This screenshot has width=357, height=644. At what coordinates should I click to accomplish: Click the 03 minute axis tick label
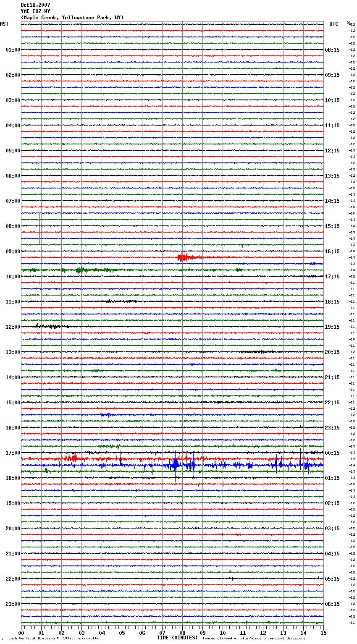click(x=81, y=633)
